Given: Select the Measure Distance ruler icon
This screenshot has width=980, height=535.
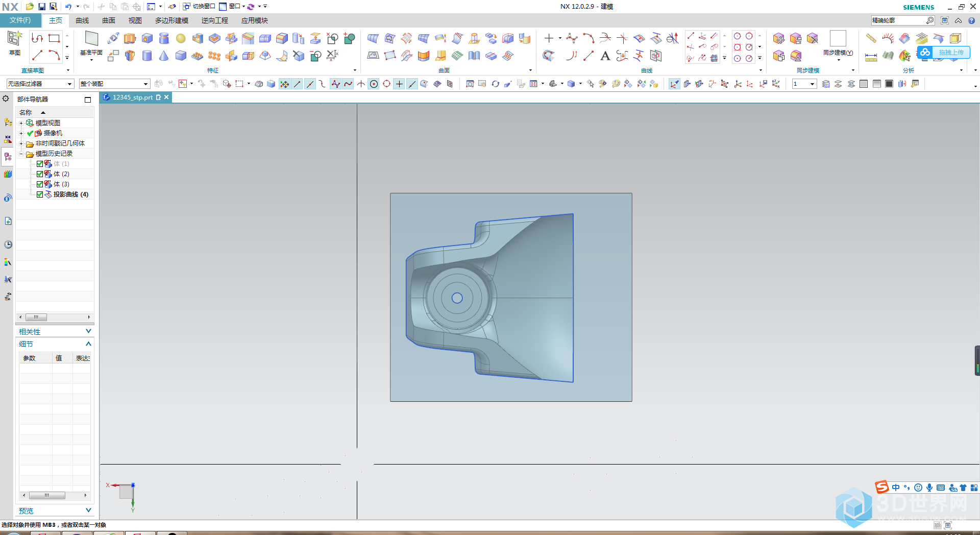Looking at the screenshot, I should point(871,38).
